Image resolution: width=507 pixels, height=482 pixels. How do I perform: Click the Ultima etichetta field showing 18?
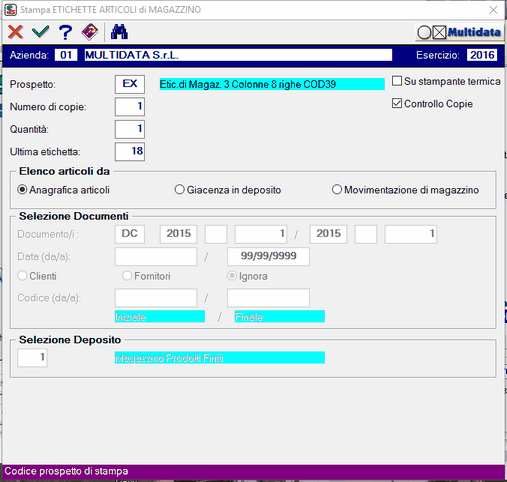click(130, 152)
